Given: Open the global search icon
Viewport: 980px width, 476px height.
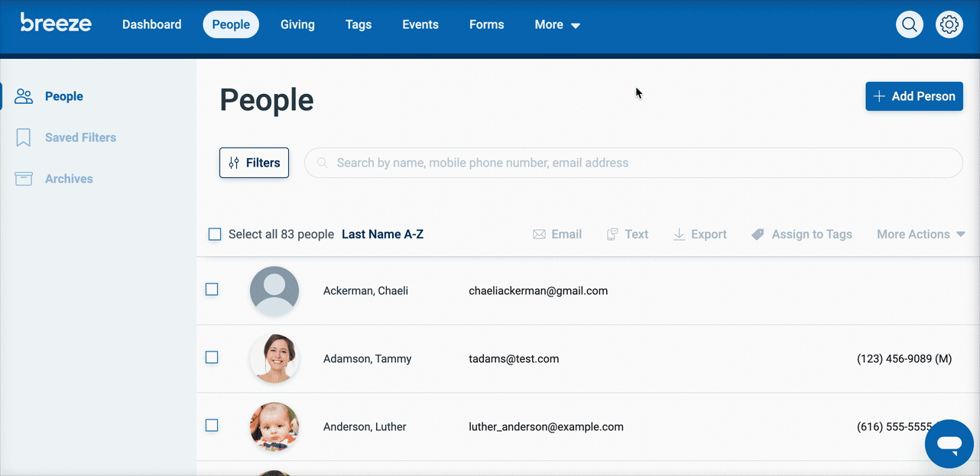Looking at the screenshot, I should (x=910, y=24).
